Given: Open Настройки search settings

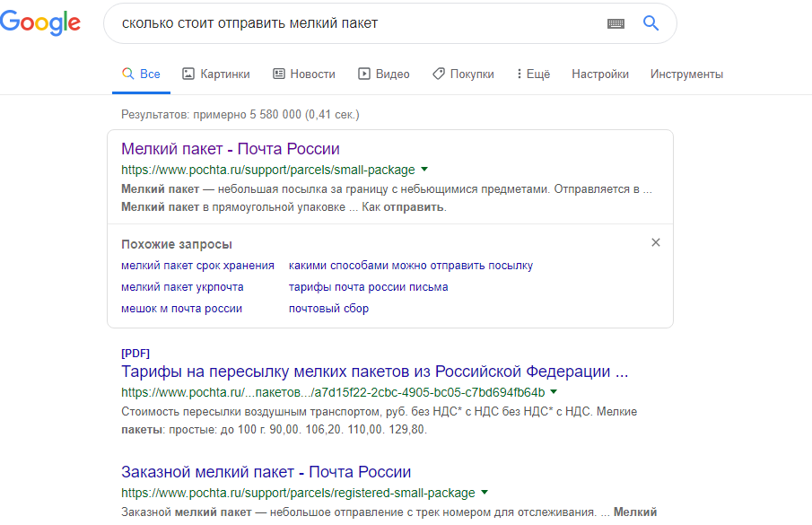Looking at the screenshot, I should tap(600, 74).
